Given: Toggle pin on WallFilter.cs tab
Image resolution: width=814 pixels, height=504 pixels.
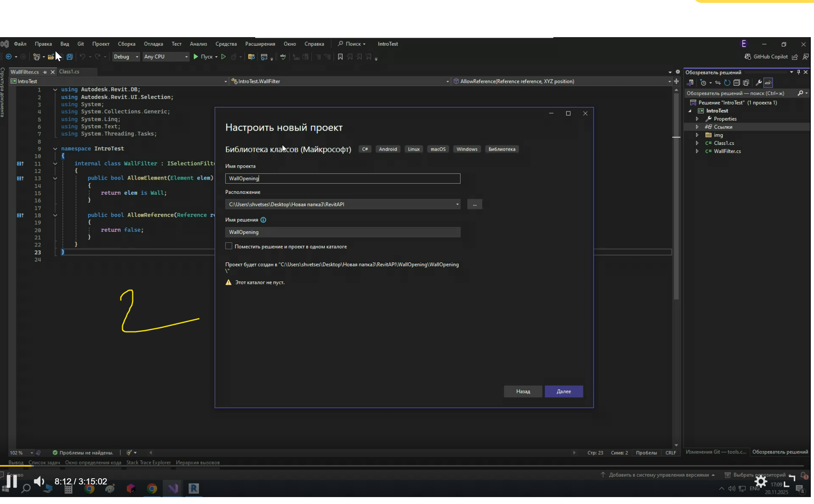Looking at the screenshot, I should [x=45, y=72].
